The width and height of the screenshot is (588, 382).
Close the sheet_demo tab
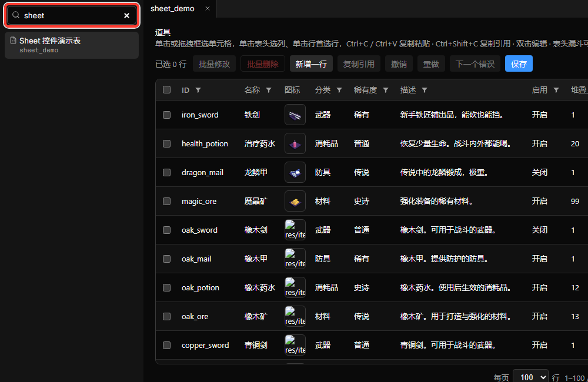208,8
